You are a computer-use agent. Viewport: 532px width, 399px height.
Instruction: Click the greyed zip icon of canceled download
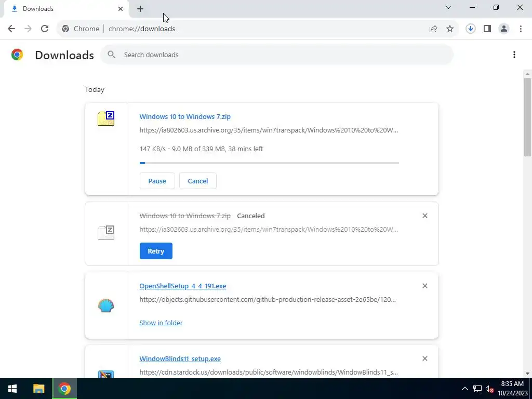click(x=106, y=233)
